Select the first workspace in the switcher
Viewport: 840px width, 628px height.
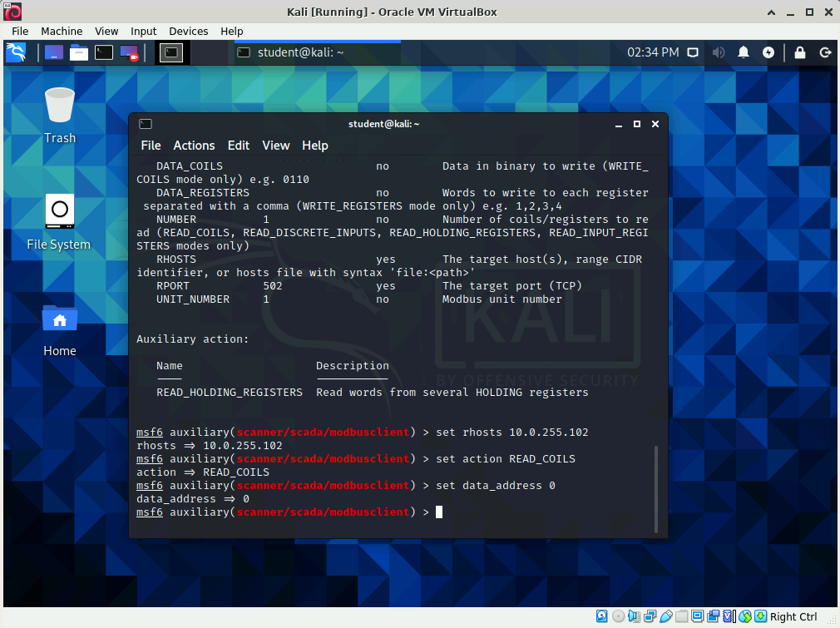pos(171,52)
